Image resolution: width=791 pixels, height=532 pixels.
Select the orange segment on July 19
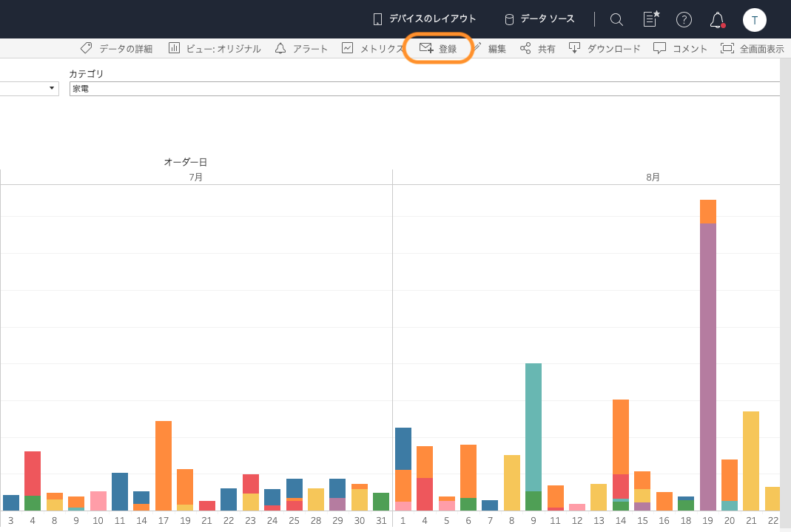[185, 487]
